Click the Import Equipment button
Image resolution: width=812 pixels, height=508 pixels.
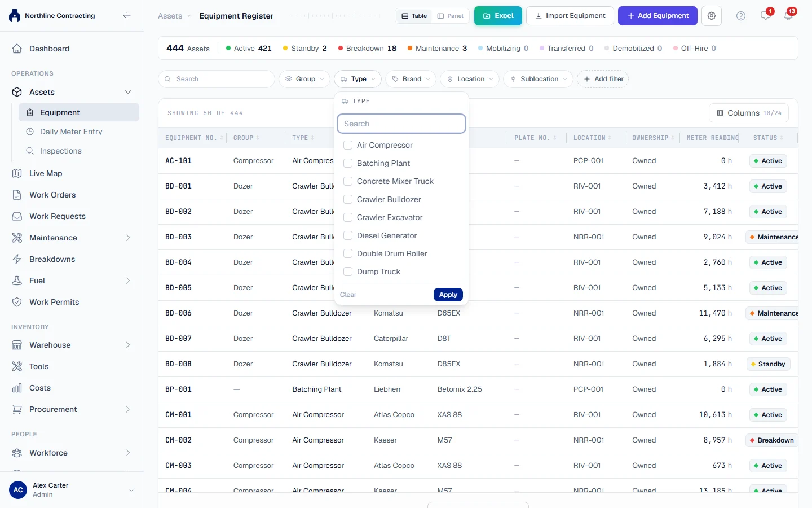(570, 16)
